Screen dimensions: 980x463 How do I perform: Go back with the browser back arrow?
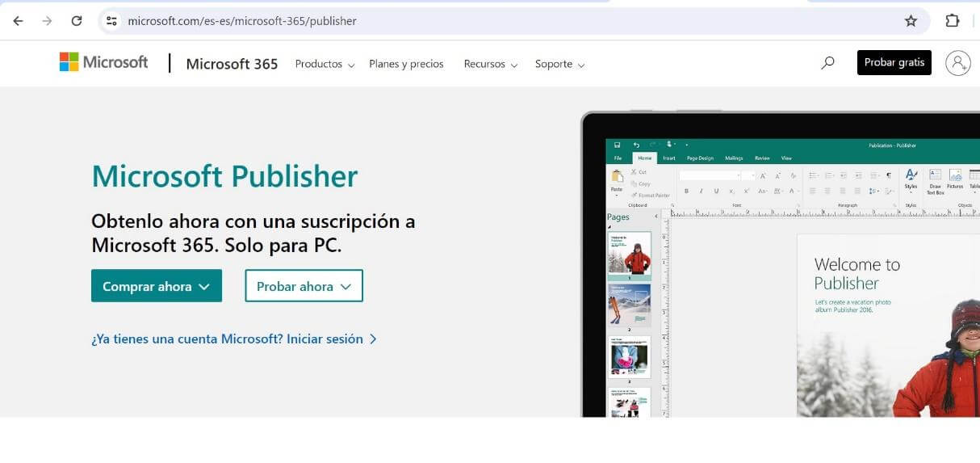(18, 21)
